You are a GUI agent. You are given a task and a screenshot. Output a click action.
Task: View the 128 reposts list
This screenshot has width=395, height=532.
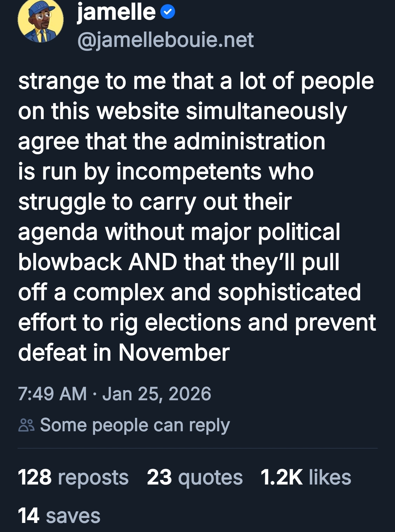click(x=73, y=477)
